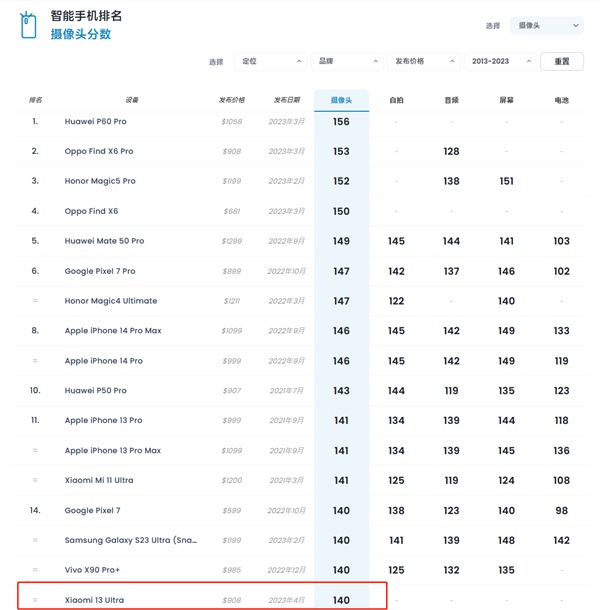Open Huawei P60 Pro device link

(x=96, y=121)
